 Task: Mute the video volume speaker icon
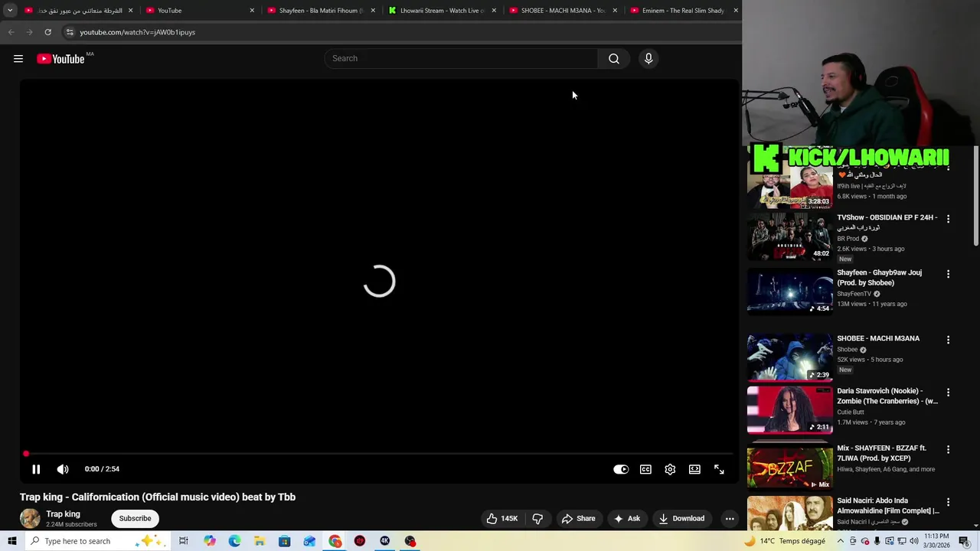tap(63, 469)
